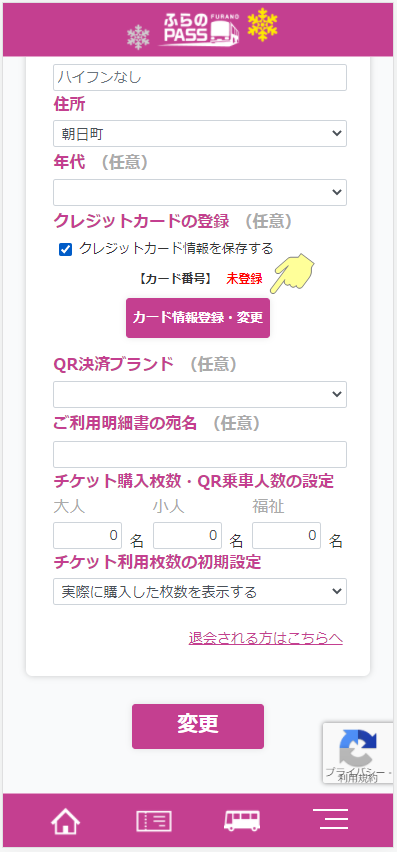Open the QR決済ブランド dropdown
Viewport: 397px width, 852px height.
pos(200,394)
